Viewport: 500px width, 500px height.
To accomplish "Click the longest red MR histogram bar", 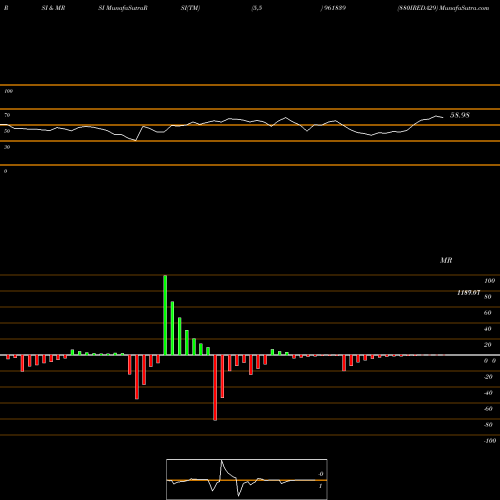I will click(x=215, y=388).
